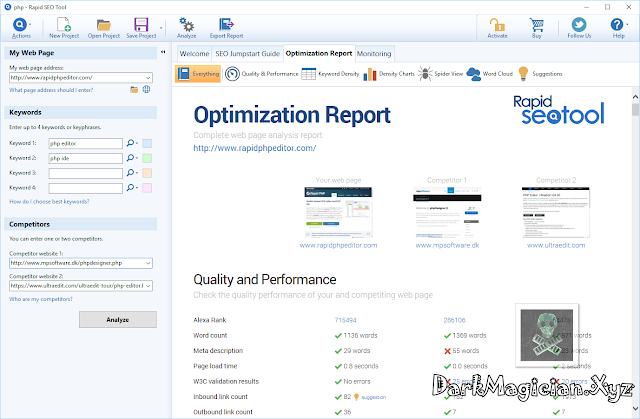The image size is (640, 419).
Task: Open the SEO Jumpstart Guide tab
Action: 247,53
